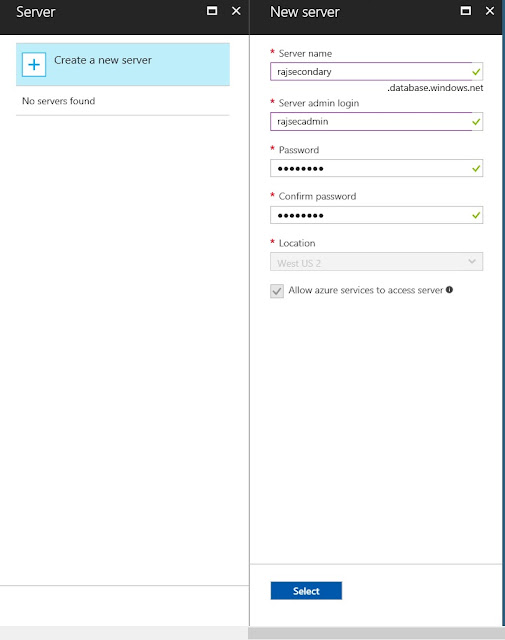Click the plus icon for new server

pyautogui.click(x=34, y=64)
